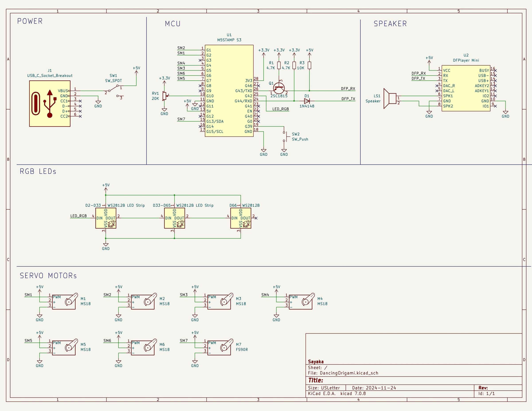Select resistor R3 10K
The height and width of the screenshot is (411, 532).
coord(309,65)
